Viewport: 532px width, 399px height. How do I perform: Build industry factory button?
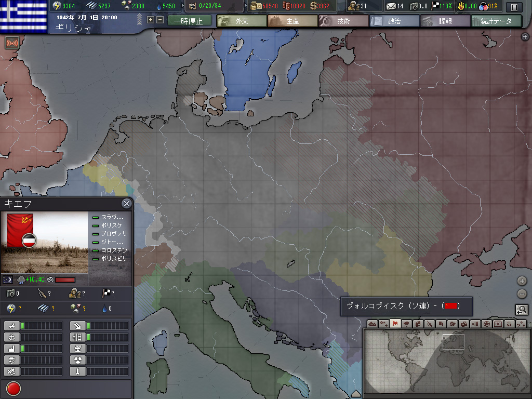pyautogui.click(x=11, y=349)
